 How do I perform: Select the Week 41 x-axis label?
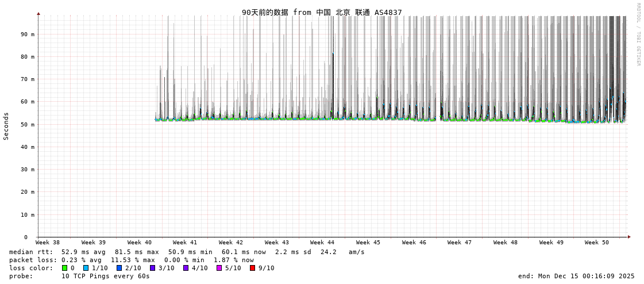click(184, 243)
